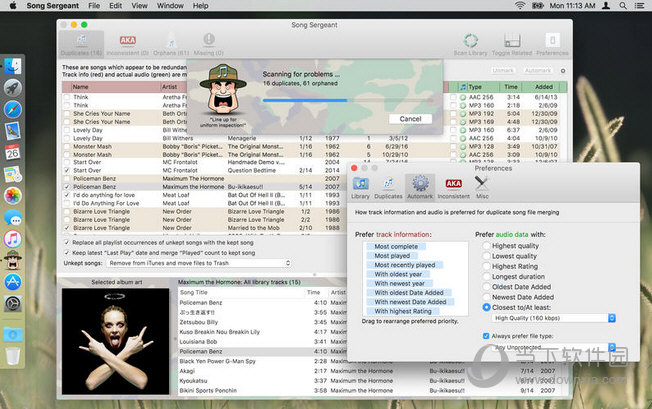This screenshot has height=409, width=652.
Task: Open the Missing toolbar view
Action: click(x=209, y=44)
